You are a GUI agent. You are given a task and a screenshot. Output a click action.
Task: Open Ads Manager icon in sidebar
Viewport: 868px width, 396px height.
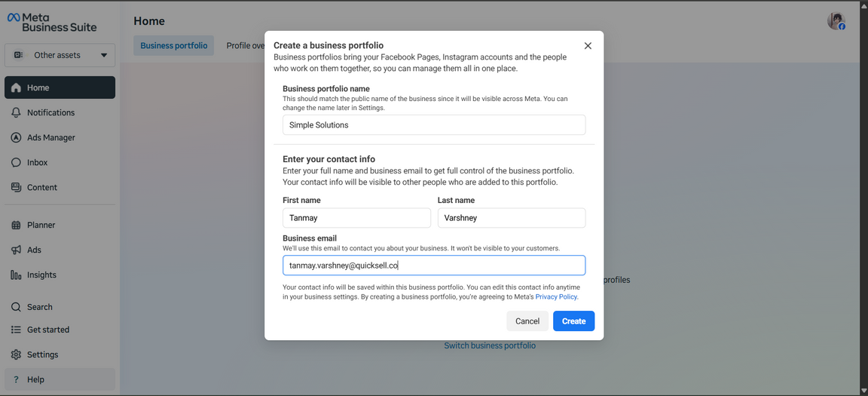click(x=16, y=137)
